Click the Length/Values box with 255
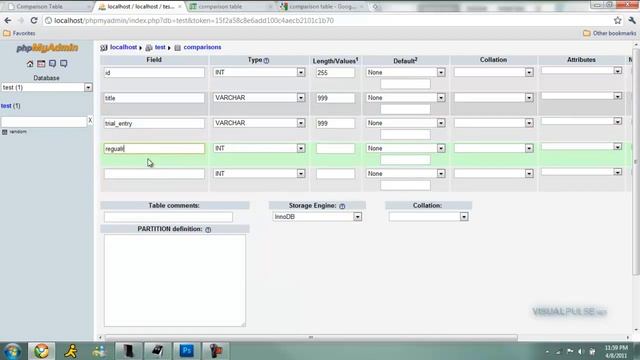Viewport: 640px width, 360px height. 335,73
